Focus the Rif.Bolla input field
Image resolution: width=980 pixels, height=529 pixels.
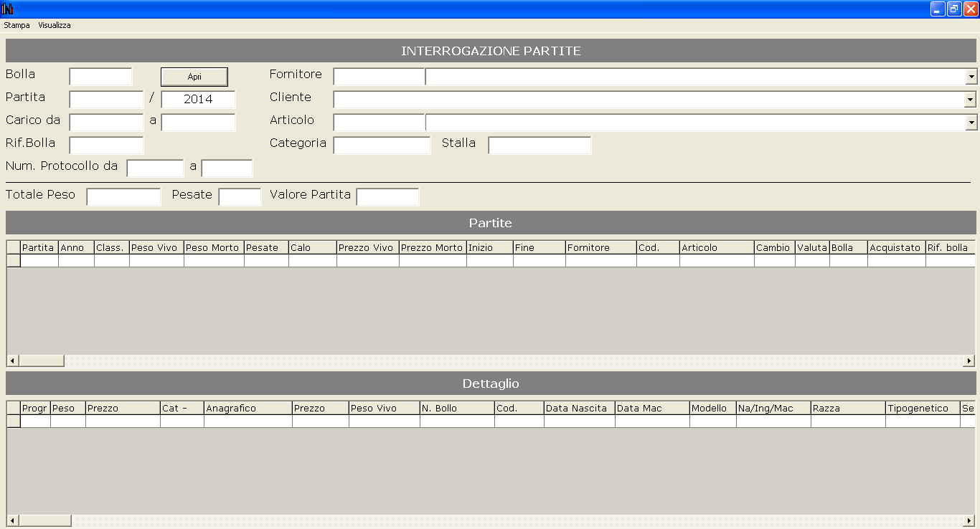click(107, 146)
